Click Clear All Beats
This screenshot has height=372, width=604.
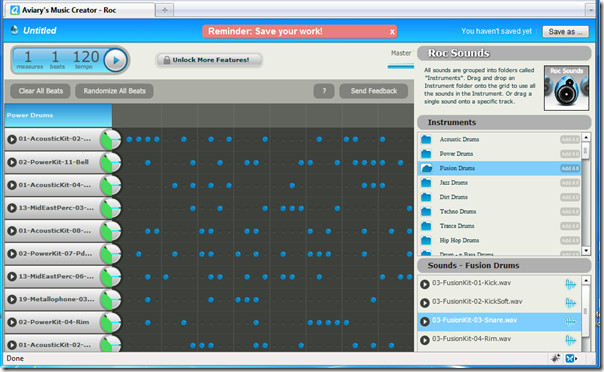40,91
